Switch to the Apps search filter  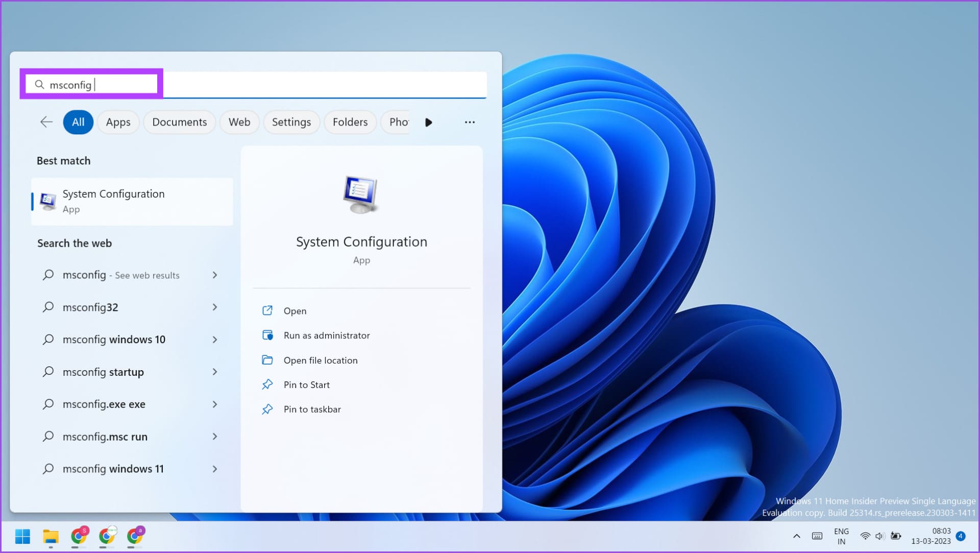pyautogui.click(x=118, y=122)
